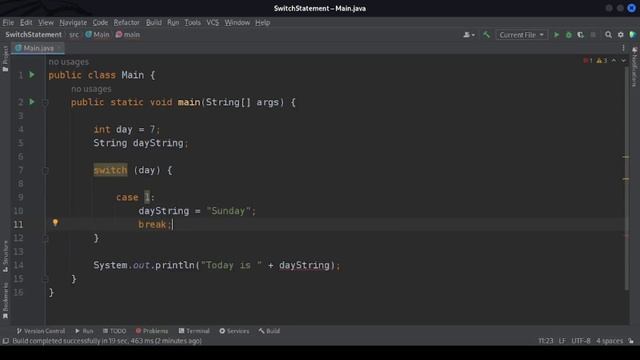The width and height of the screenshot is (640, 360).
Task: Open the Help menu
Action: [262, 22]
